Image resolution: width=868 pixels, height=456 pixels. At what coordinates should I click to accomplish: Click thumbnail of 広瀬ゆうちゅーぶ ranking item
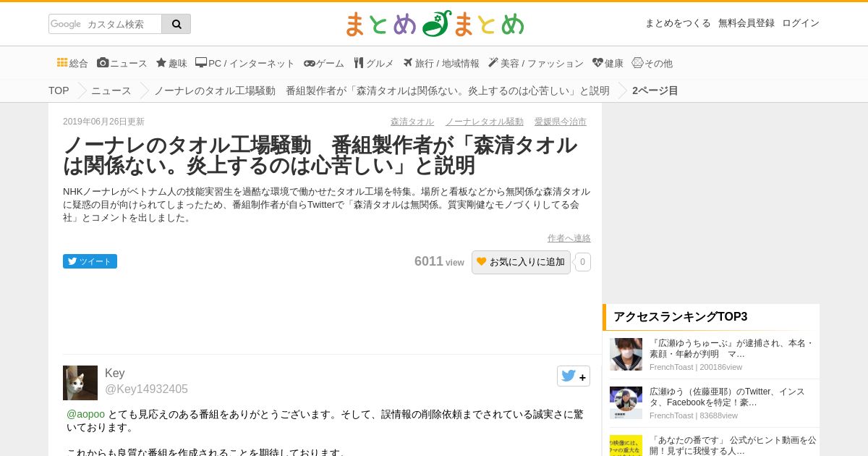click(x=626, y=354)
